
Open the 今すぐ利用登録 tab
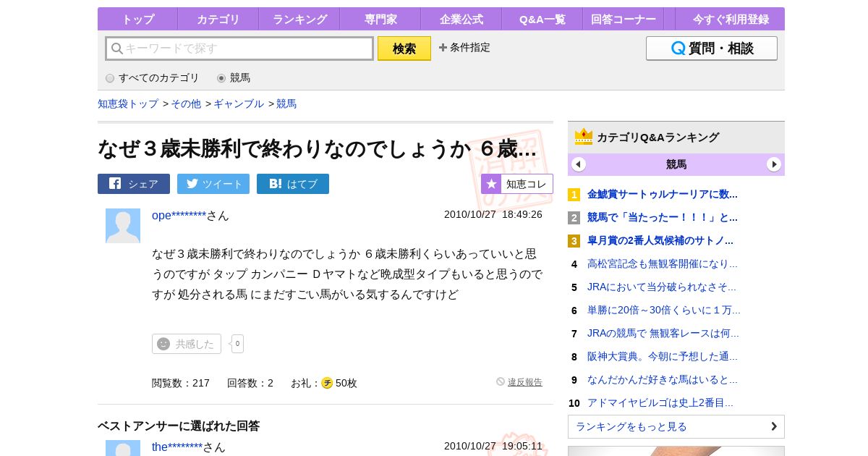coord(731,19)
